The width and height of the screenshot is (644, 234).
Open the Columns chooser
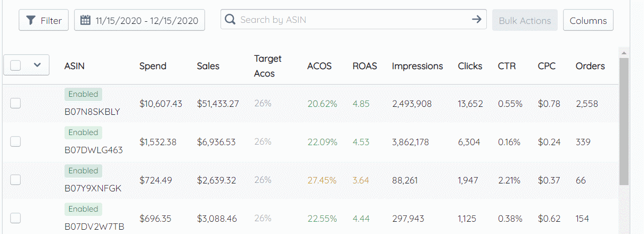click(x=588, y=20)
